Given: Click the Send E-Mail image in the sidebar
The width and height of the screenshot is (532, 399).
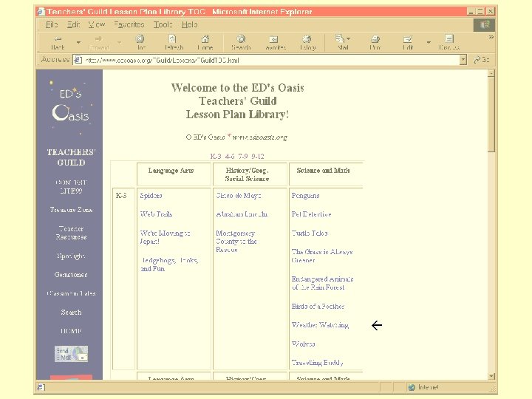Looking at the screenshot, I should tap(71, 353).
